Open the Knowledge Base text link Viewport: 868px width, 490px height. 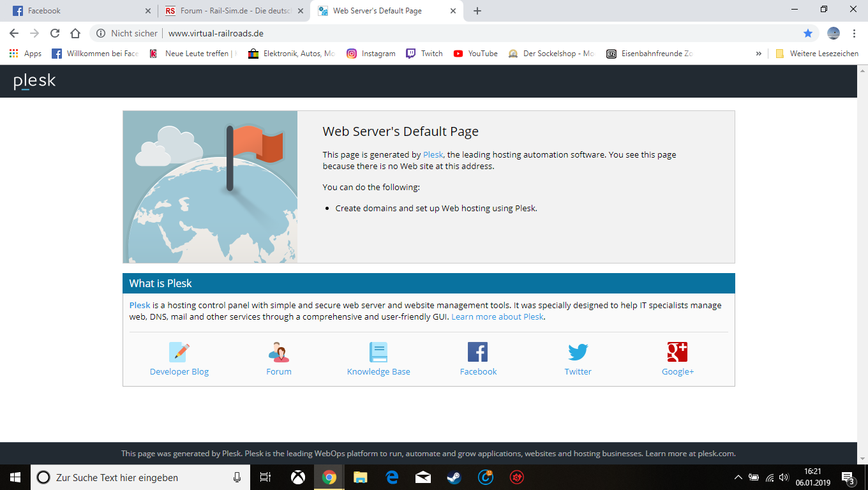pos(378,371)
